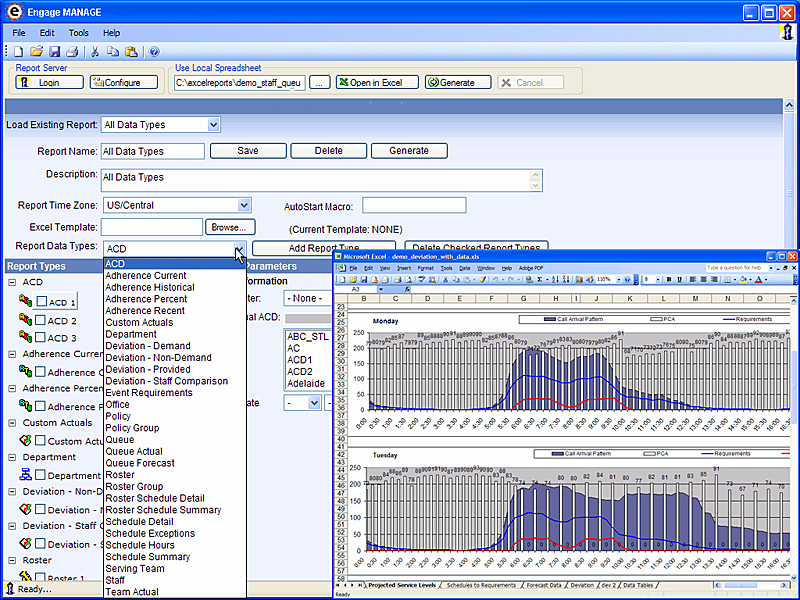
Task: Click the New document toolbar icon
Action: click(x=18, y=51)
